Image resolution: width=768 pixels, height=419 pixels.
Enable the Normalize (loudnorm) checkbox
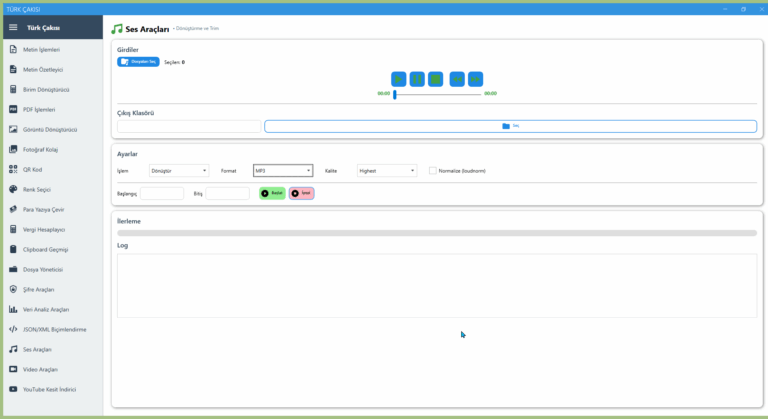433,170
